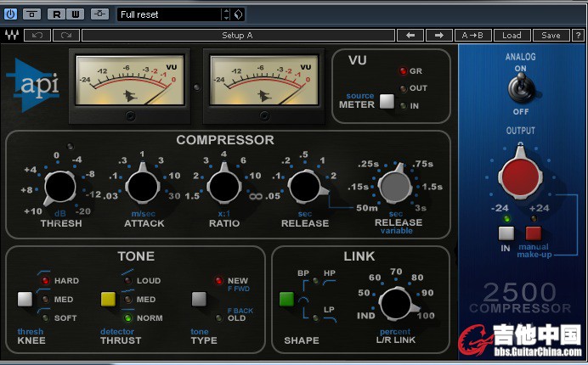Go to next preset with right arrow
The height and width of the screenshot is (365, 588).
438,36
